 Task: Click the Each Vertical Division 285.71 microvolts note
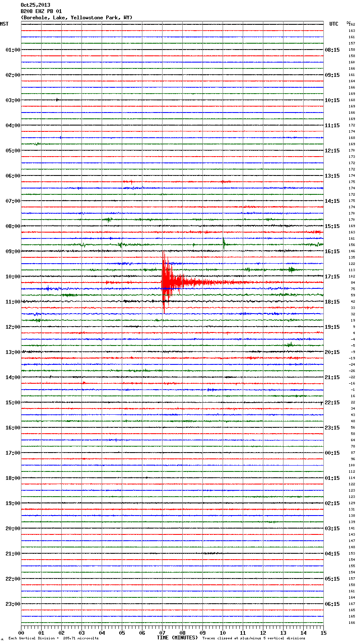[x=53, y=639]
